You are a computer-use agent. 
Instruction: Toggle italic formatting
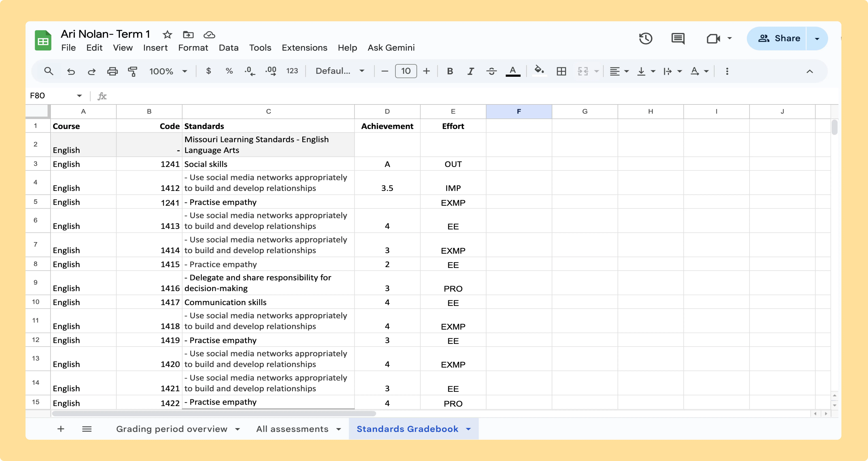pyautogui.click(x=471, y=71)
